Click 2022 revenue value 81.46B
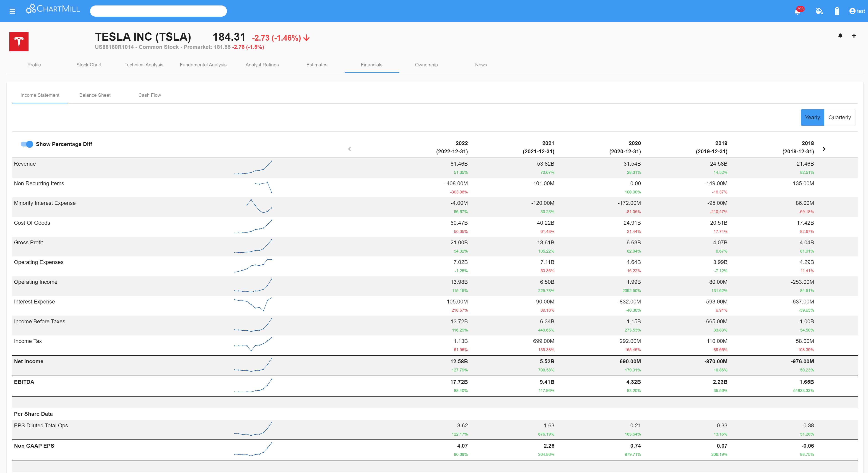Image resolution: width=868 pixels, height=473 pixels. [459, 164]
